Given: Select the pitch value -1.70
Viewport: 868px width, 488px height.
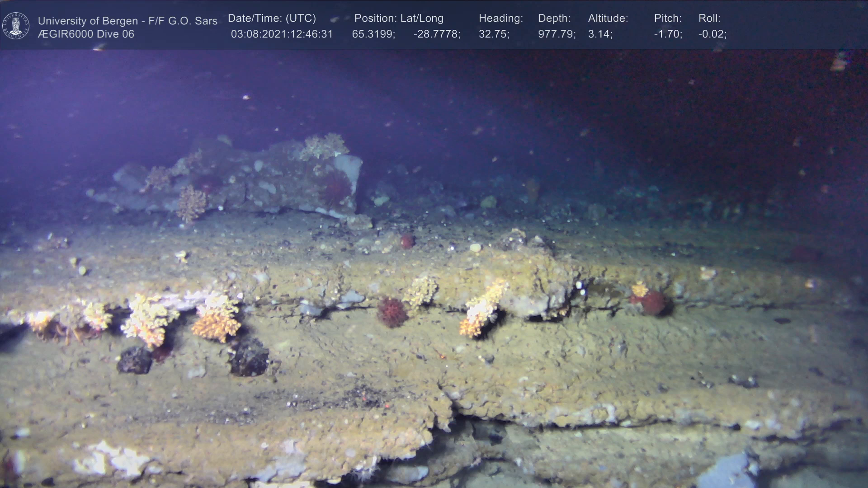Looking at the screenshot, I should tap(668, 34).
